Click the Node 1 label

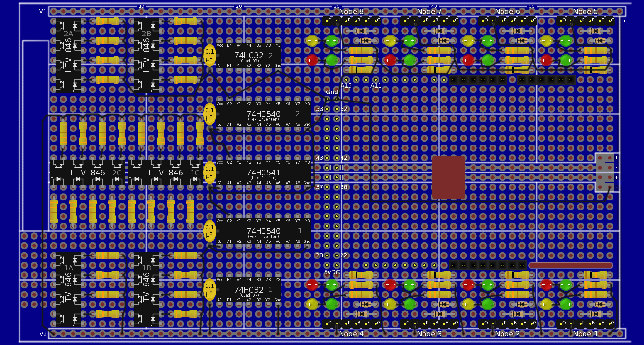click(585, 334)
